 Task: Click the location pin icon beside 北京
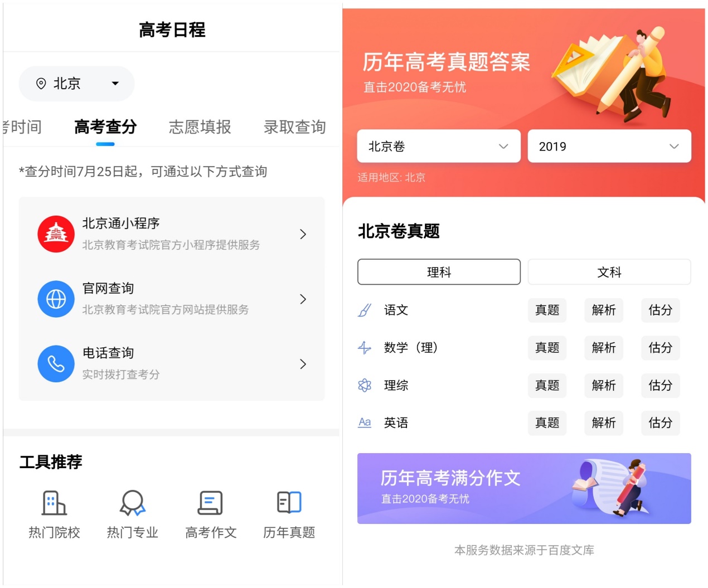tap(40, 83)
